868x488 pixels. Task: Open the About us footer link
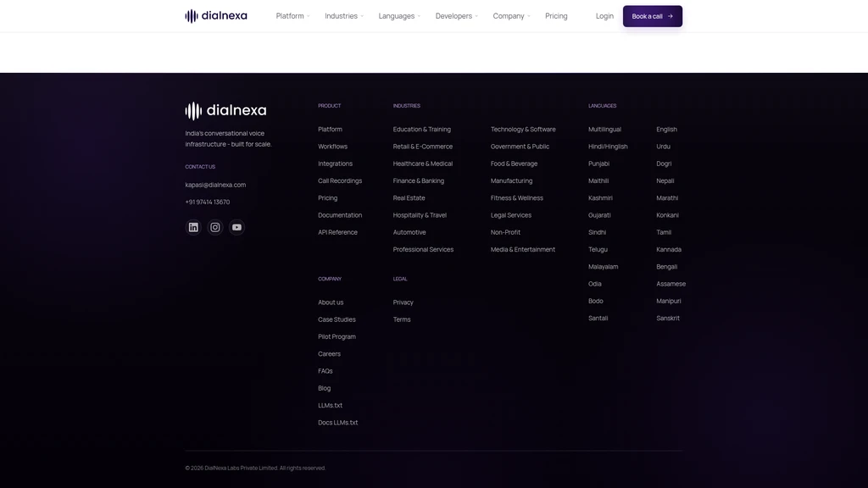point(331,302)
